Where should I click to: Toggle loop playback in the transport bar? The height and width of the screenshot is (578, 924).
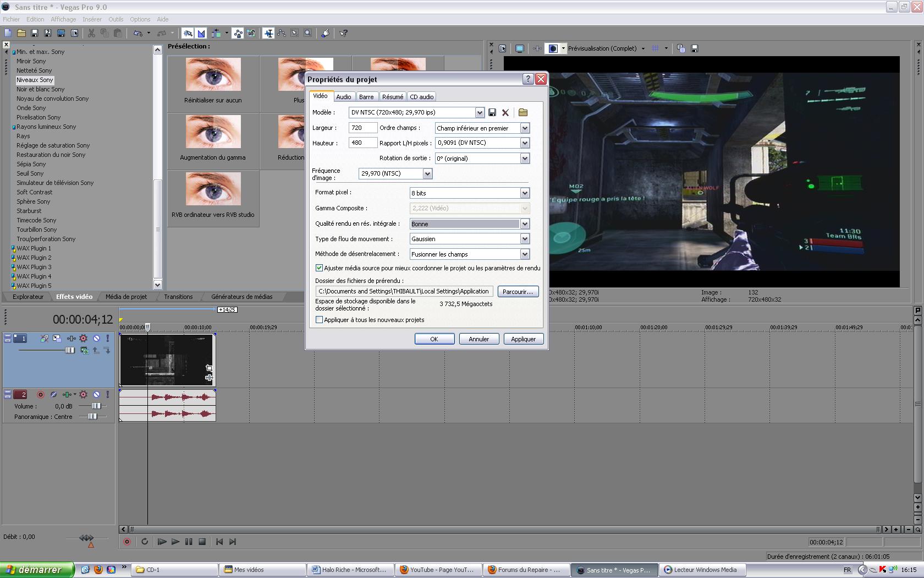[x=145, y=542]
